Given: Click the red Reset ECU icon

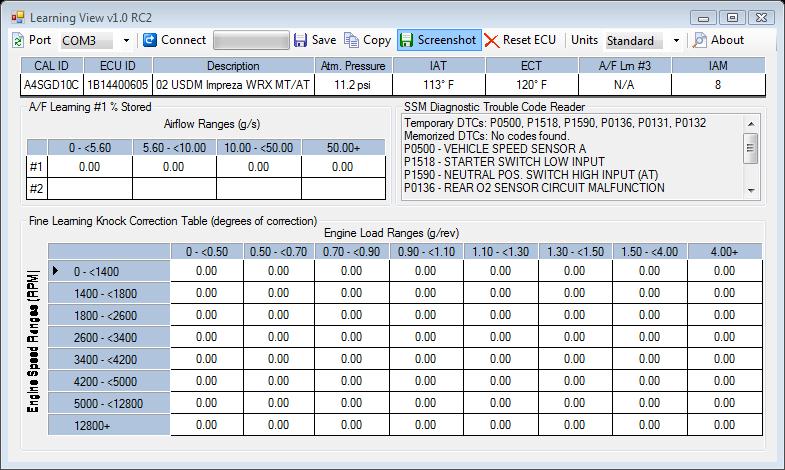Looking at the screenshot, I should click(x=492, y=40).
